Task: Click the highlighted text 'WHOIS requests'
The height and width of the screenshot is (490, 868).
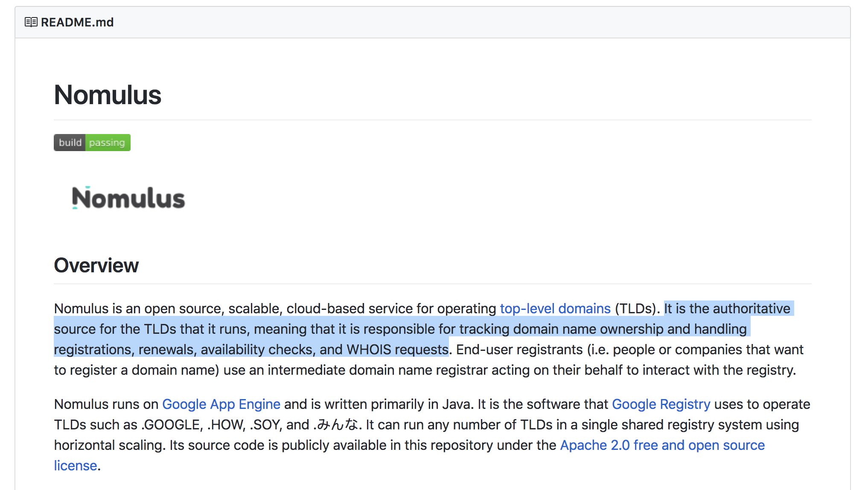Action: (x=397, y=349)
